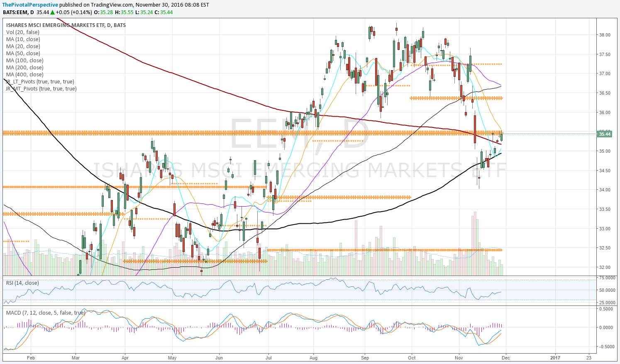Viewport: 620px width, 364px height.
Task: Click the MACD (7, 12, close) pane label
Action: click(x=45, y=313)
